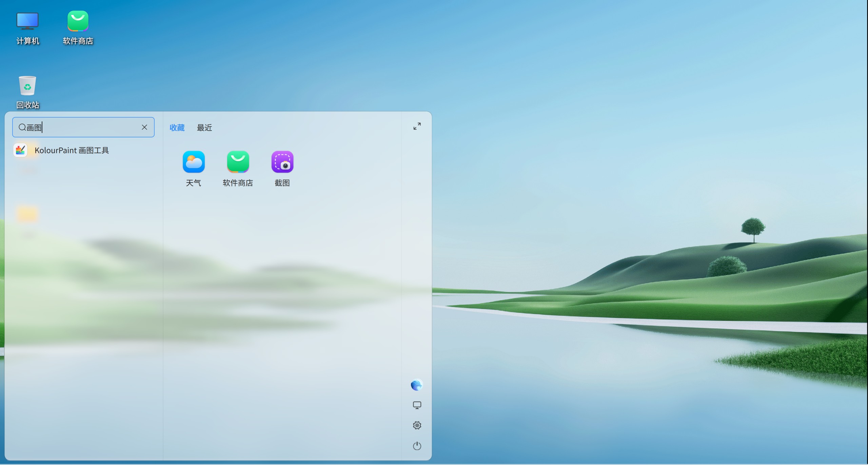Switch to the 最近 tab
868x465 pixels.
click(x=204, y=128)
